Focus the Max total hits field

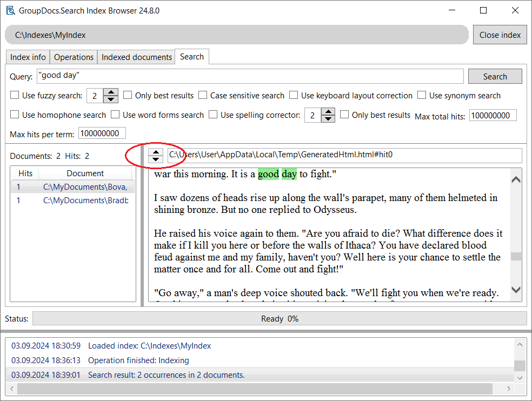(x=493, y=116)
